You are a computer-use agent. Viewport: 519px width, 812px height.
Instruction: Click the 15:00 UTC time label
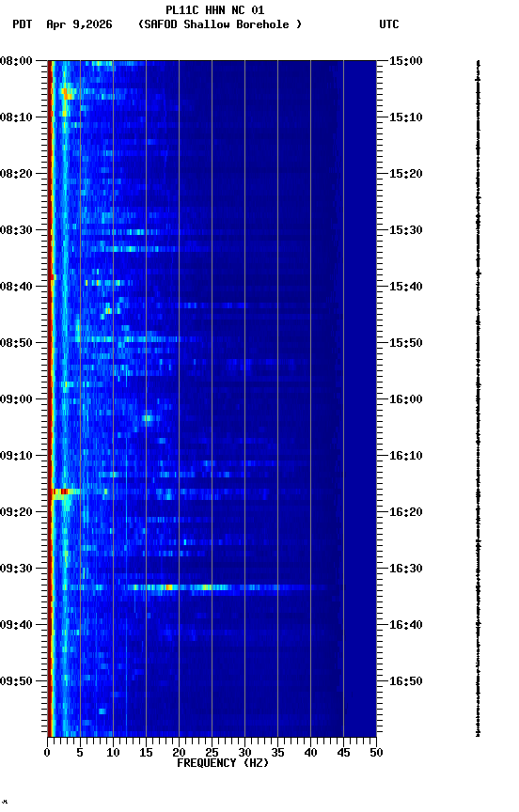406,61
